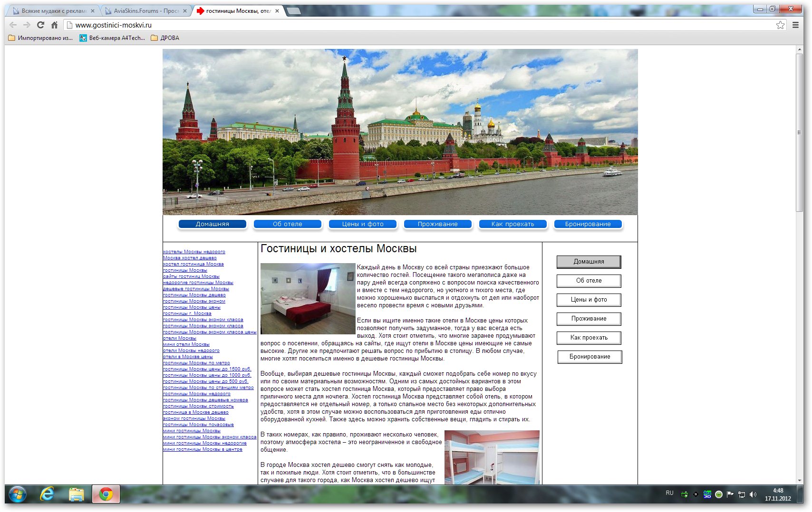This screenshot has width=812, height=512.
Task: Open Windows Explorer from the taskbar
Action: click(76, 494)
